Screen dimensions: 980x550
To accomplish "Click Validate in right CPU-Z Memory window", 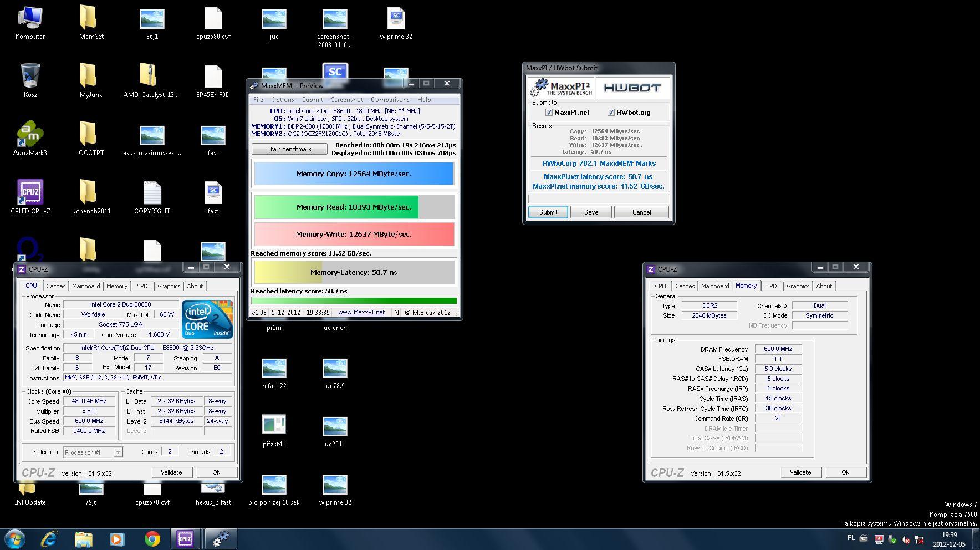I will pos(800,472).
